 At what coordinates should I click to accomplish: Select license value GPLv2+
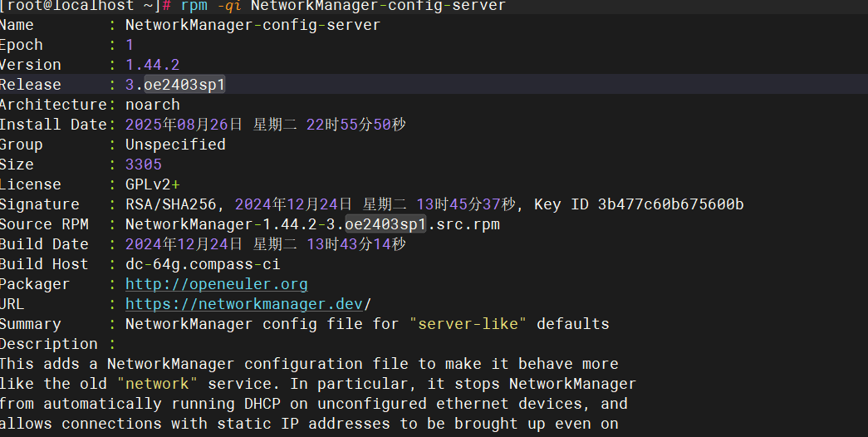(153, 184)
